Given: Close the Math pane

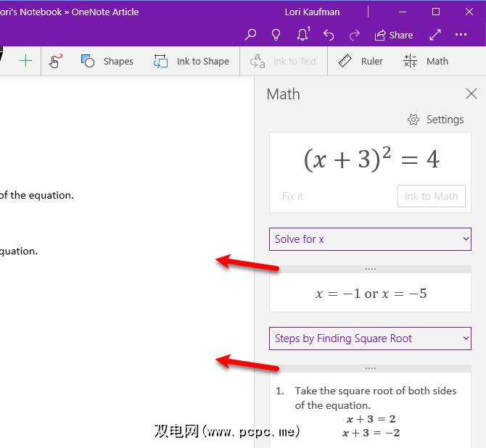Looking at the screenshot, I should tap(471, 94).
